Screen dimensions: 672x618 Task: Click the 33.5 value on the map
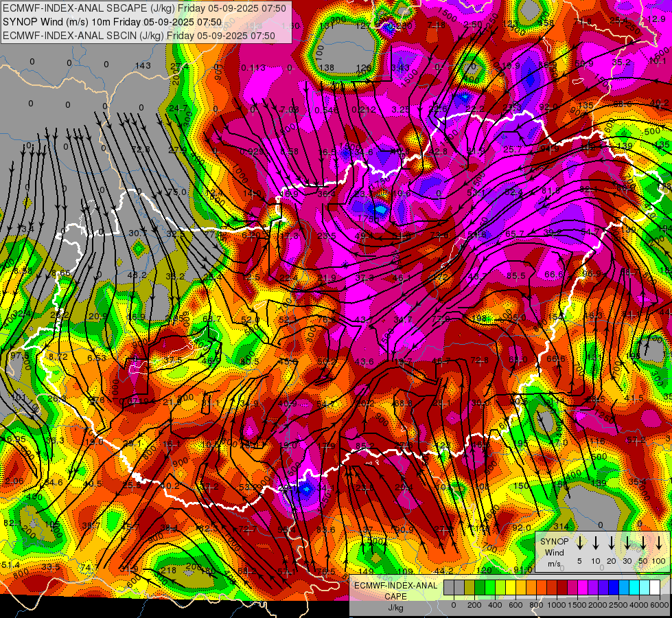tap(51, 567)
